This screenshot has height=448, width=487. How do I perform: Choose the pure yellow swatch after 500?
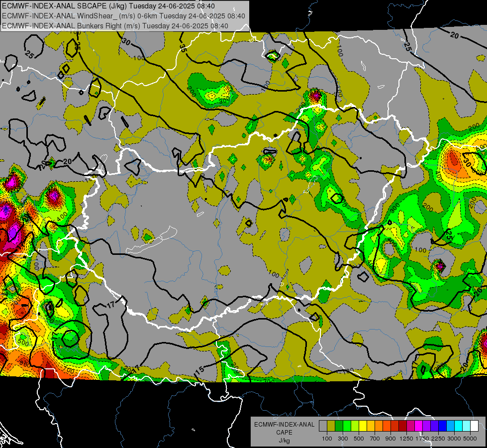coord(363,426)
